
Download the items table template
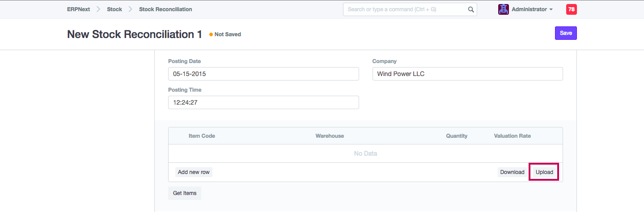click(512, 172)
